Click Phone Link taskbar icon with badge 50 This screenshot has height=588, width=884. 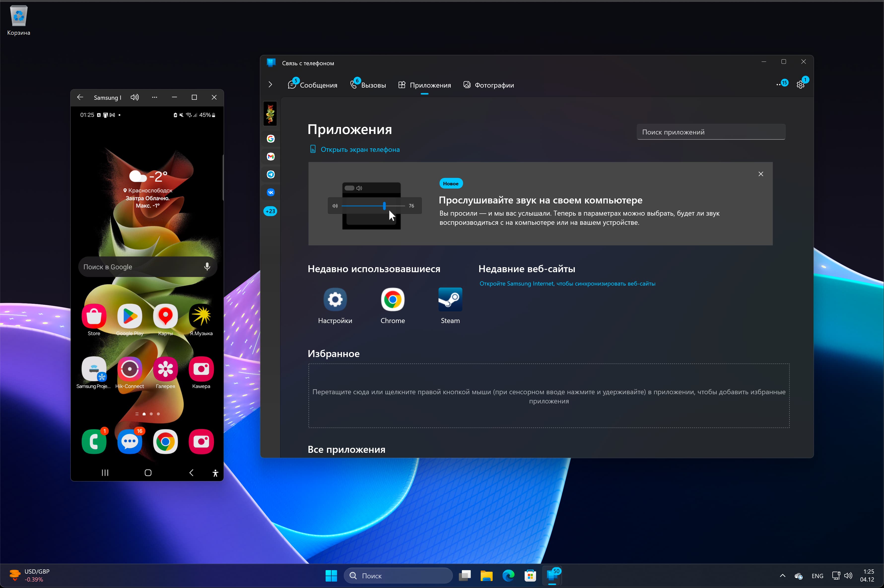[552, 576]
